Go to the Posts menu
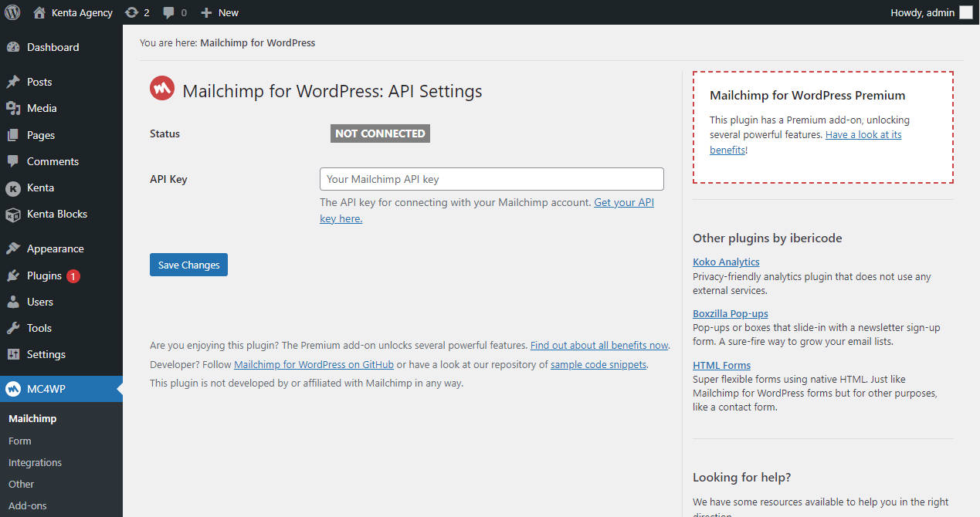This screenshot has width=980, height=517. (39, 82)
